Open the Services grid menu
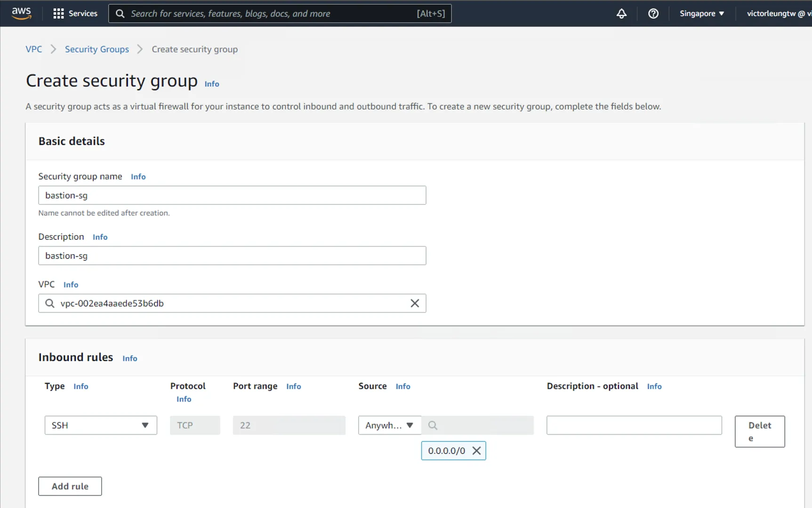The height and width of the screenshot is (508, 812). pyautogui.click(x=75, y=13)
